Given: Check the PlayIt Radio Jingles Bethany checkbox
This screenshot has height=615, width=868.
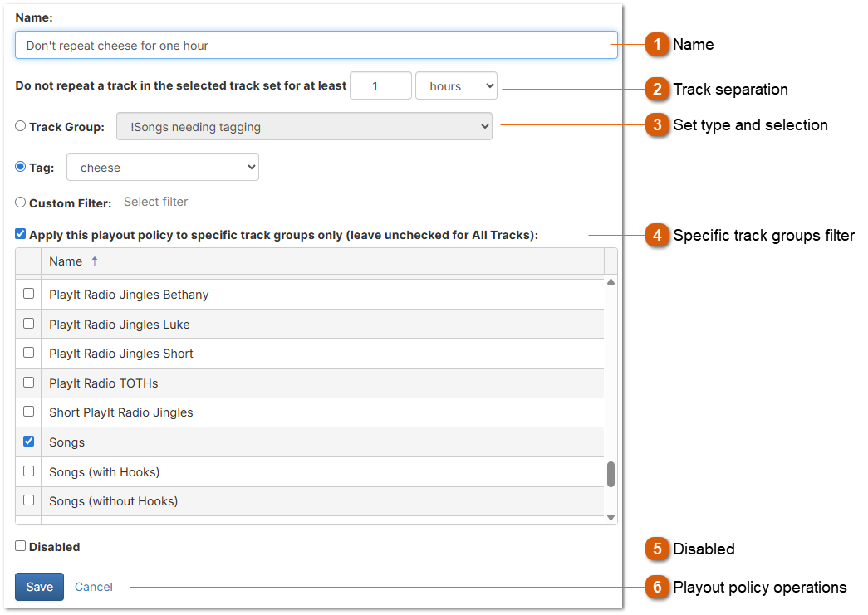Looking at the screenshot, I should coord(28,294).
